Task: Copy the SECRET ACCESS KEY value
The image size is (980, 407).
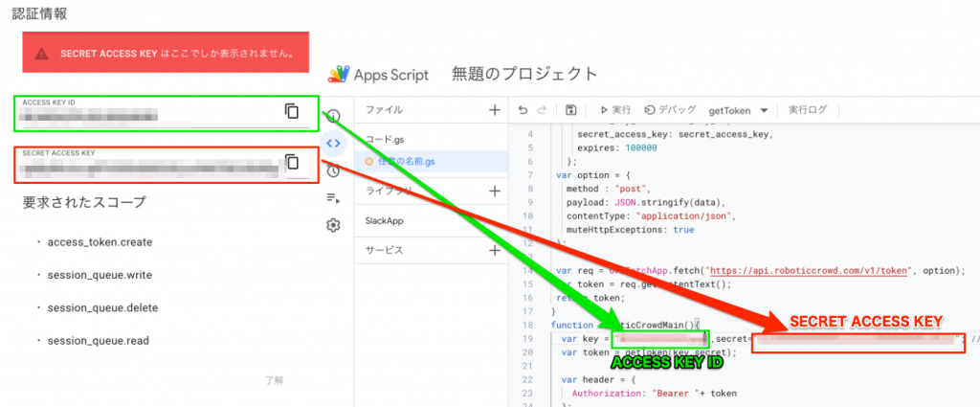Action: tap(291, 162)
